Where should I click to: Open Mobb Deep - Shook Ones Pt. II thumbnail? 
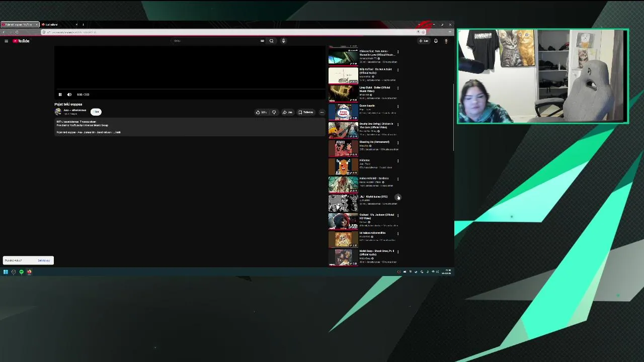343,257
